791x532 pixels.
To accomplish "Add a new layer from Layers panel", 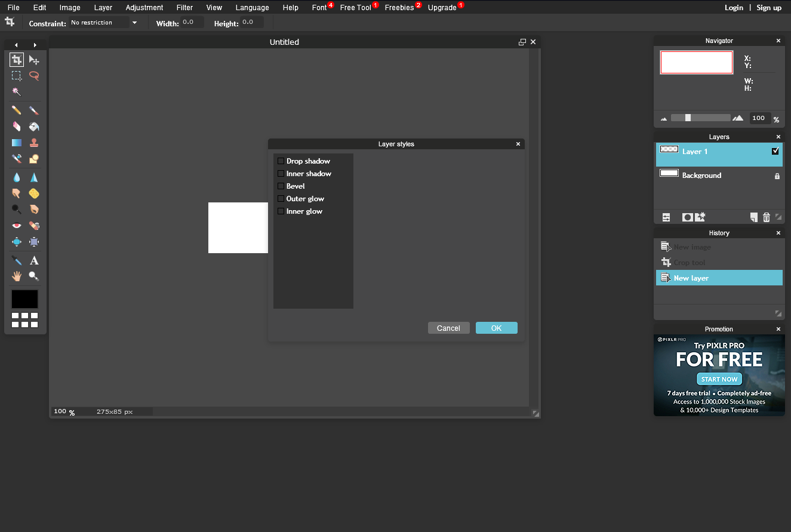I will click(x=754, y=217).
